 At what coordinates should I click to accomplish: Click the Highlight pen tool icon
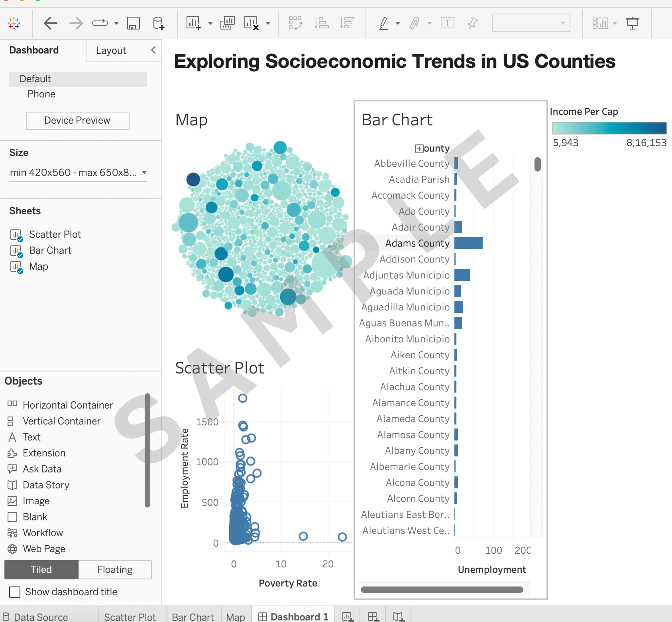(x=383, y=23)
